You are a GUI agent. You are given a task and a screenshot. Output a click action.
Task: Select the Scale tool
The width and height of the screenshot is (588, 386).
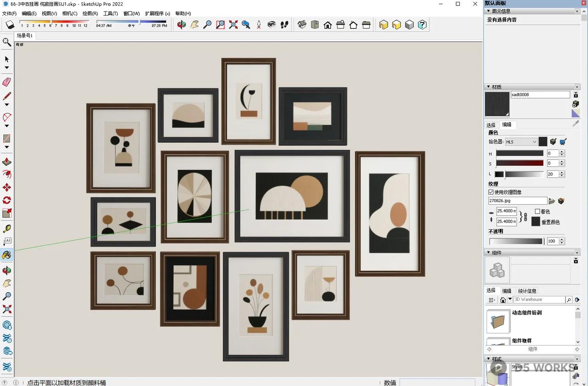tap(7, 213)
